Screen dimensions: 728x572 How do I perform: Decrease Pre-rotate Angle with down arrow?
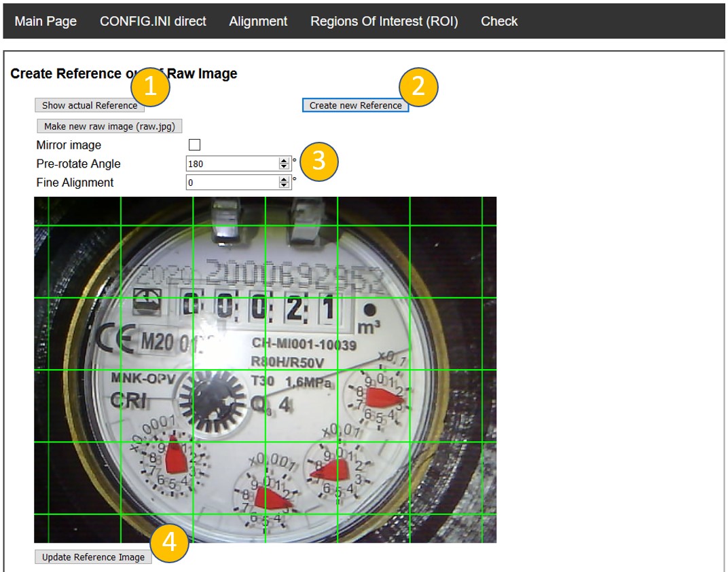284,166
